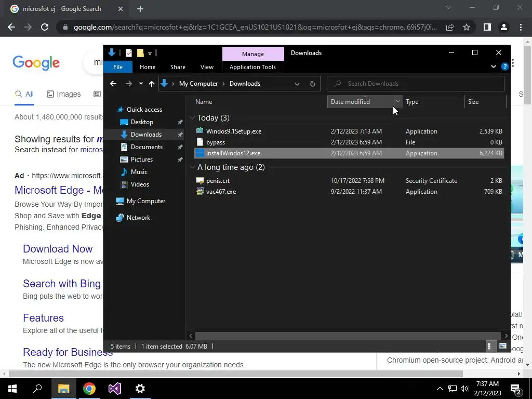Viewport: 532px width, 399px height.
Task: Open Explorer help
Action: tap(504, 67)
